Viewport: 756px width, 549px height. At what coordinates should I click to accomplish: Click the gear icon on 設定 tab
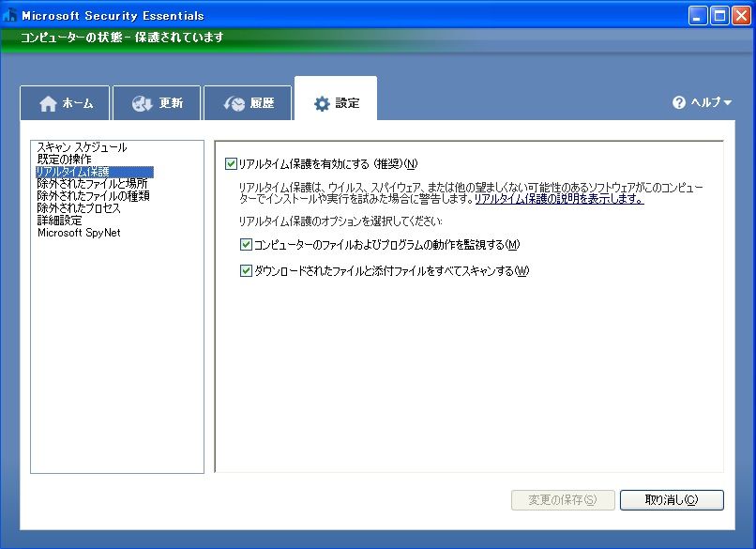[322, 103]
